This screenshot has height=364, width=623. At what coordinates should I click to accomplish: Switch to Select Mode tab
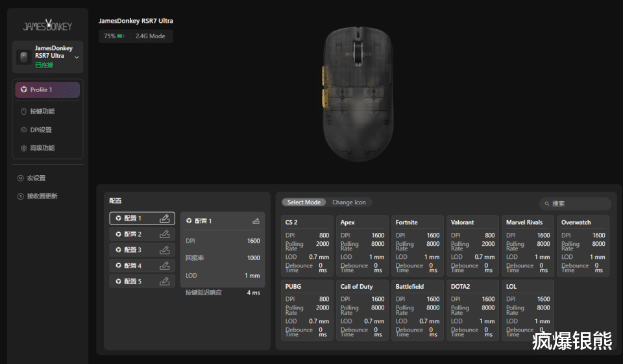pyautogui.click(x=304, y=202)
